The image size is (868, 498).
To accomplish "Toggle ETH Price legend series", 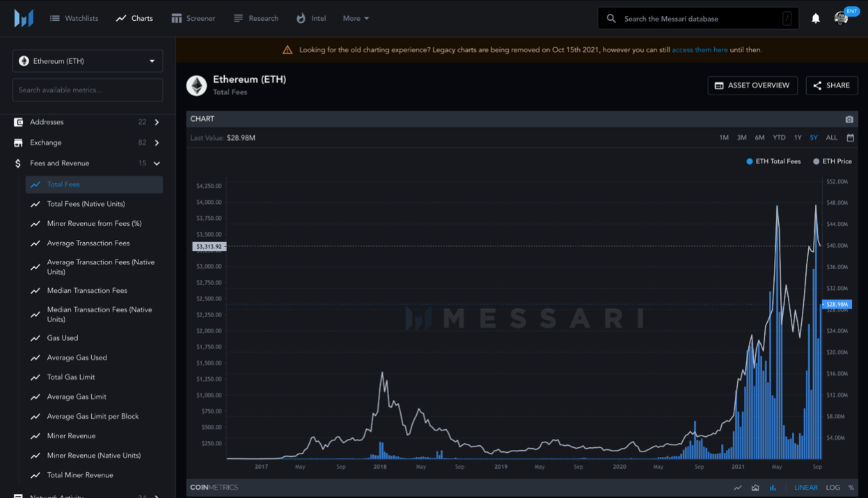I will [833, 161].
